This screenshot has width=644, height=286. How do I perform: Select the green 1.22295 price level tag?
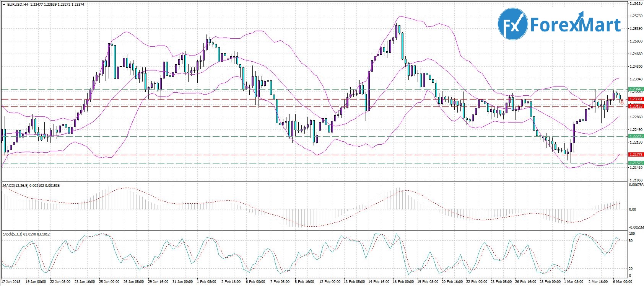636,136
